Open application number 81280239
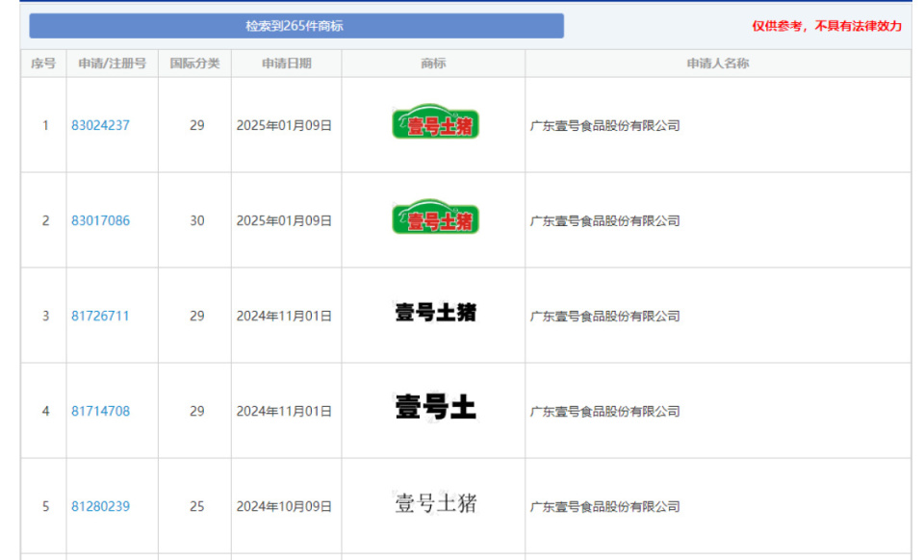 [x=100, y=507]
